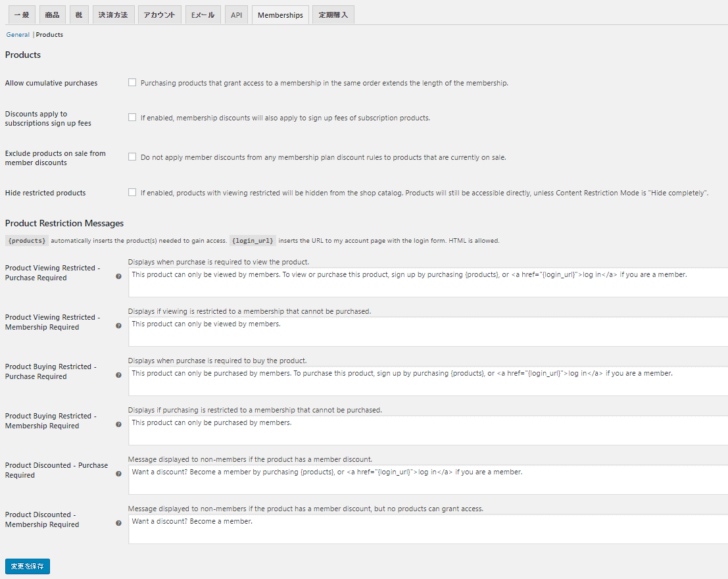
Task: Select the Products subsection link
Action: pyautogui.click(x=49, y=34)
